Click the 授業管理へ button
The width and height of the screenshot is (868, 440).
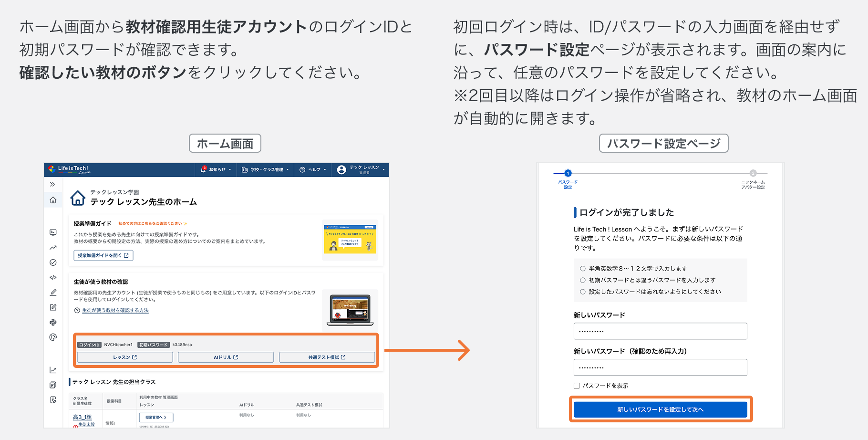coord(156,417)
